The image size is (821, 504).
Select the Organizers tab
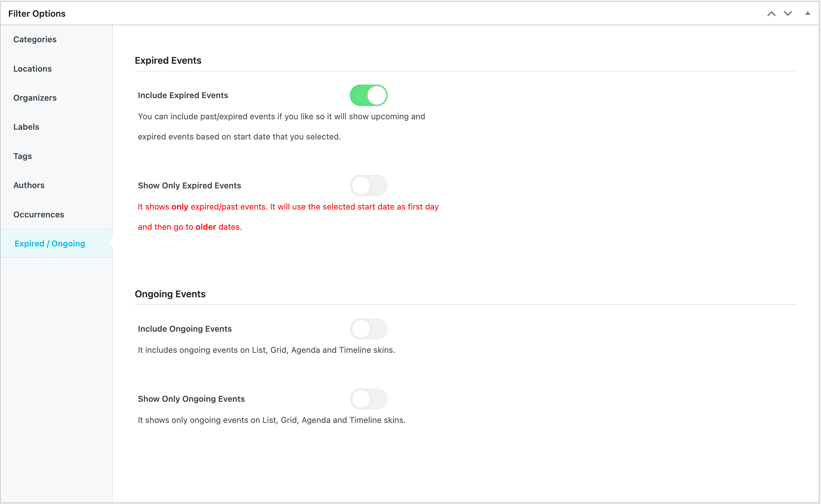pyautogui.click(x=35, y=98)
